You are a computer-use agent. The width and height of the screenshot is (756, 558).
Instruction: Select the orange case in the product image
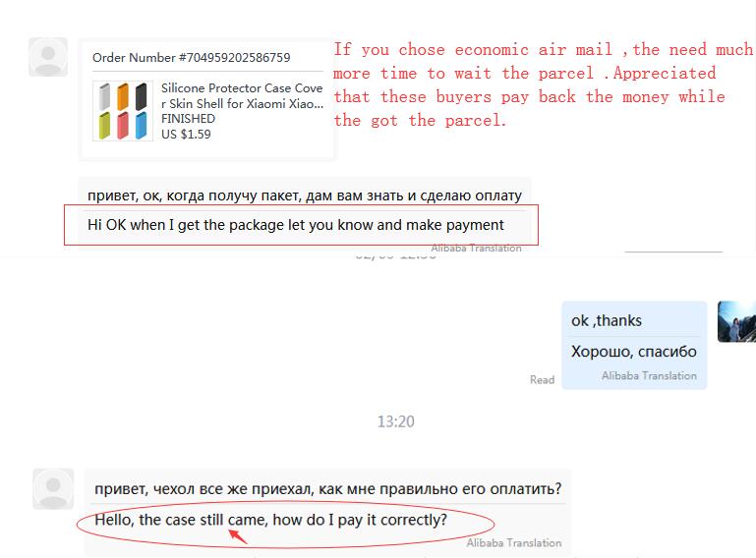123,96
